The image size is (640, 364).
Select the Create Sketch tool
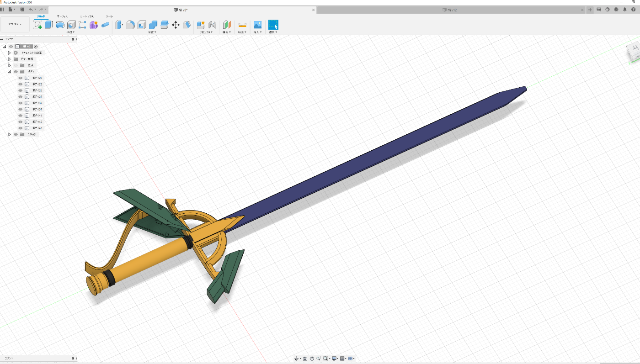click(x=38, y=25)
